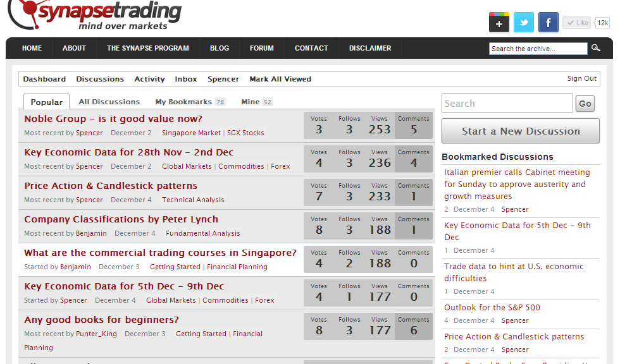Open Noble Group discussion thread
Screen dimensions: 620x364
click(x=113, y=119)
